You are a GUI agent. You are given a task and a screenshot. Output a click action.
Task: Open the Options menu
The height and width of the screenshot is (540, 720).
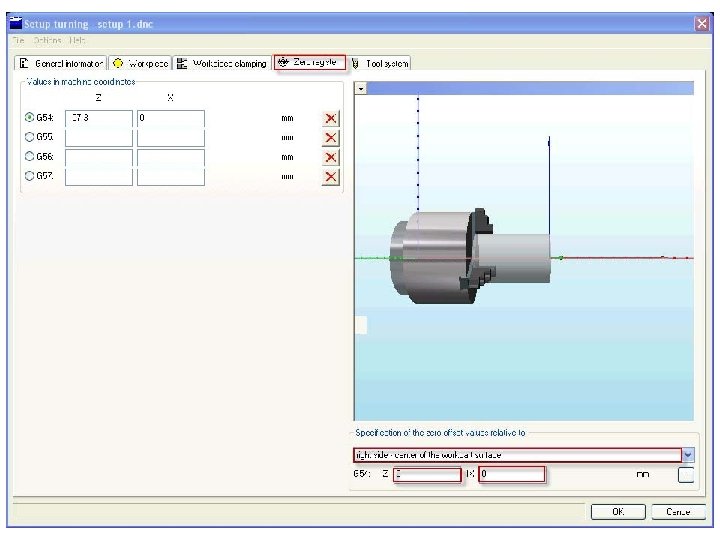pos(47,40)
